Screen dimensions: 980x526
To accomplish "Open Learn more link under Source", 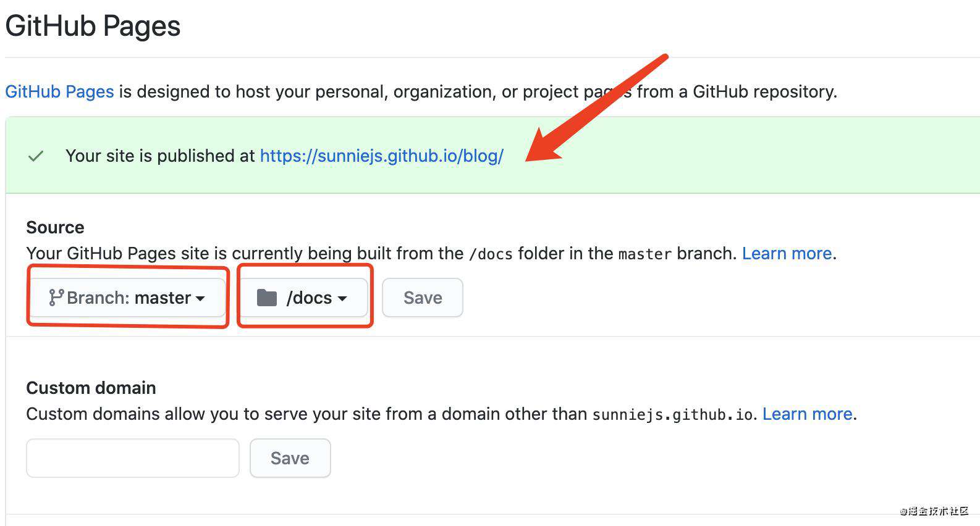I will (787, 253).
